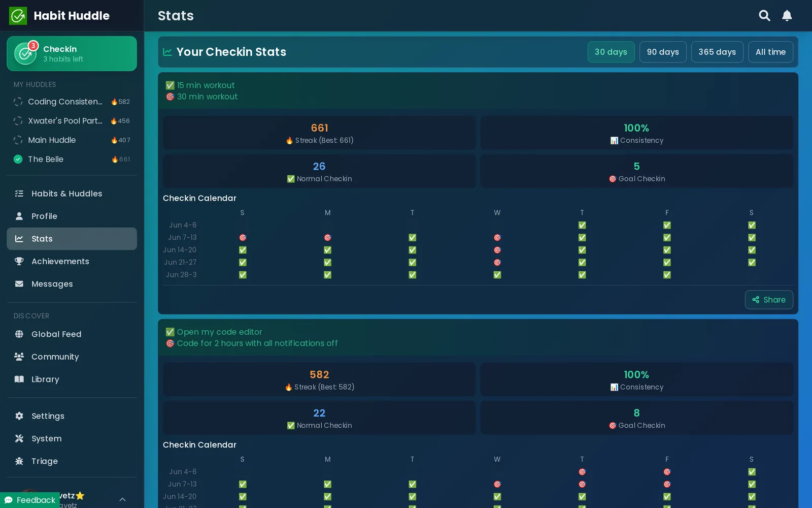Open Library page
This screenshot has width=812, height=508.
pos(72,379)
